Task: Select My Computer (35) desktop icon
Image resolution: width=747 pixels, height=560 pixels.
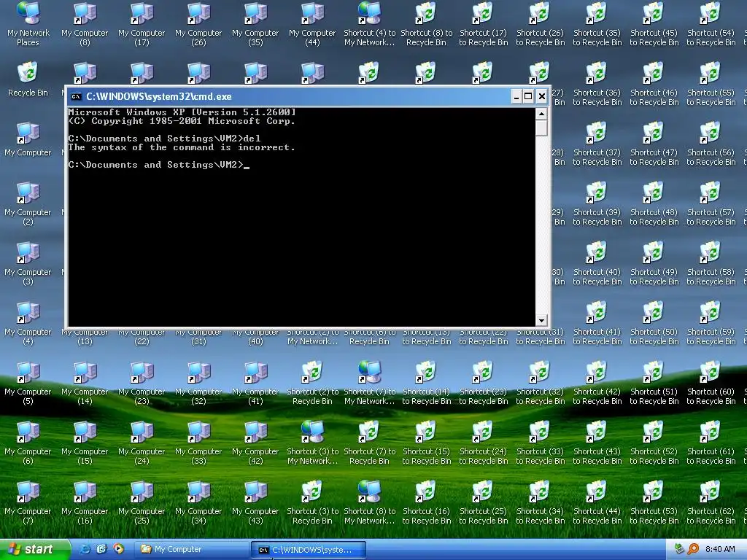Action: click(255, 24)
